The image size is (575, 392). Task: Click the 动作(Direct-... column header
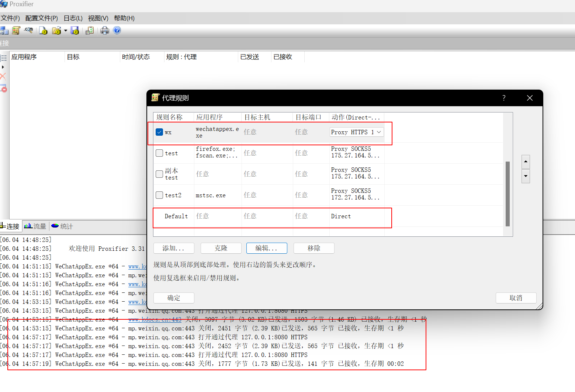(357, 117)
